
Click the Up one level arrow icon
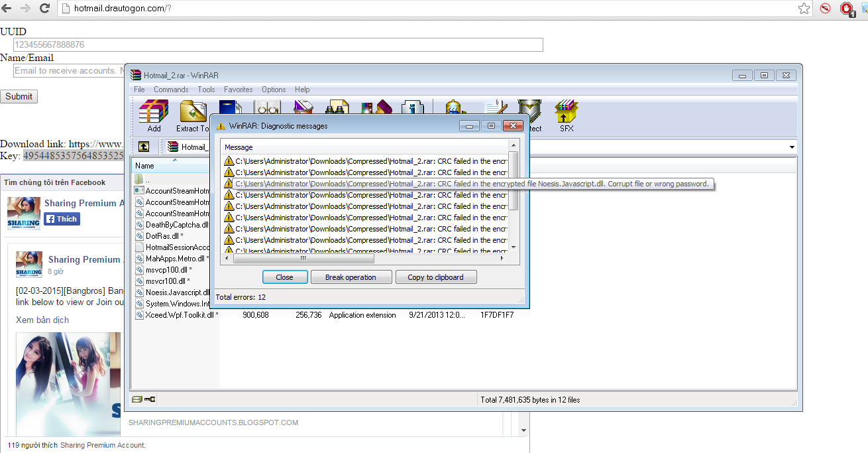[x=144, y=147]
